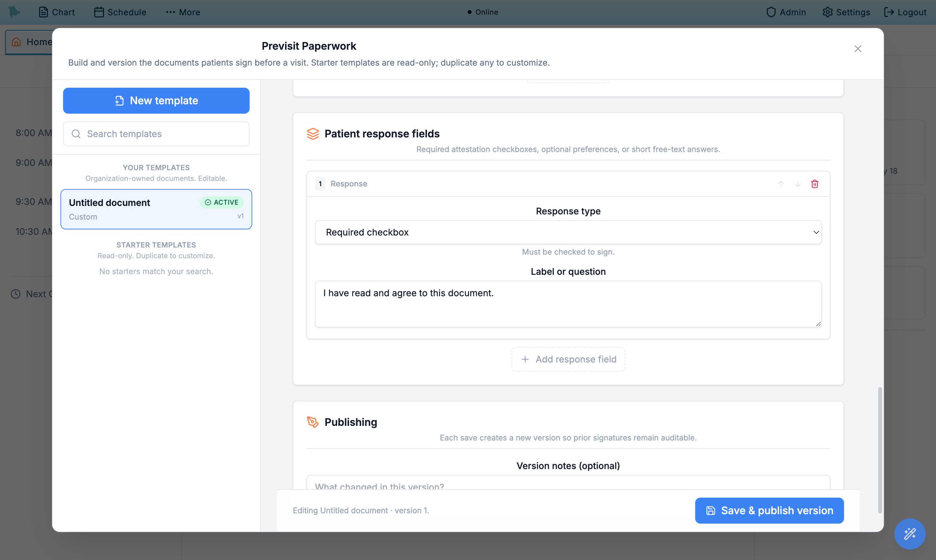
Task: Click the STARTER TEMPLATES heading
Action: [156, 245]
